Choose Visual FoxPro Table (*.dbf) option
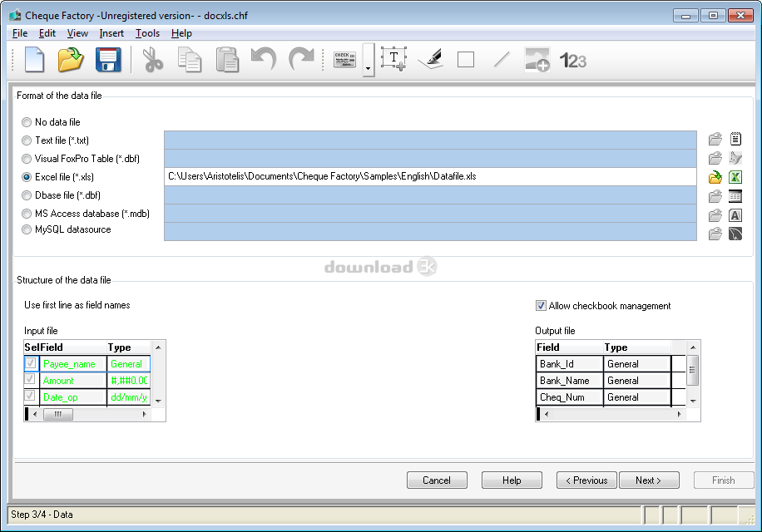 tap(27, 159)
